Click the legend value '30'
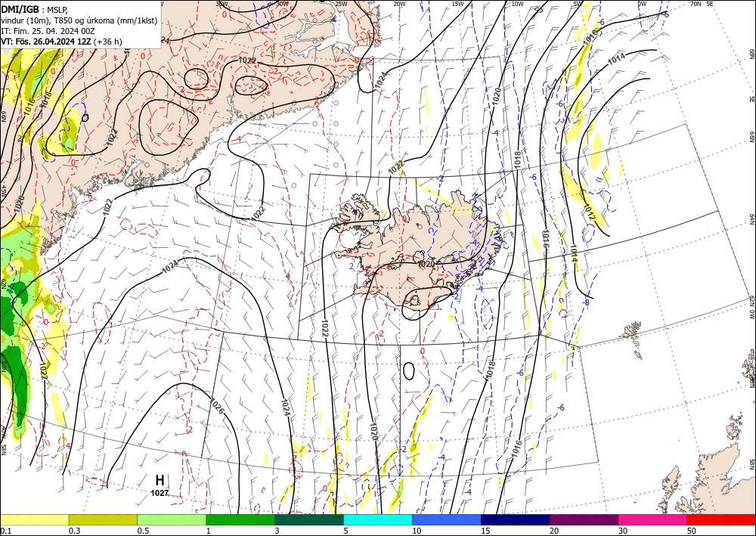 (622, 531)
